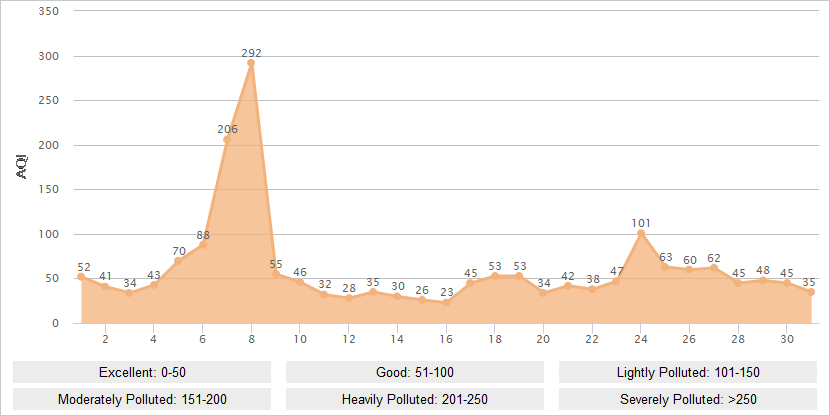Select the 45 data point between 48 and 35
The height and width of the screenshot is (416, 830).
787,283
